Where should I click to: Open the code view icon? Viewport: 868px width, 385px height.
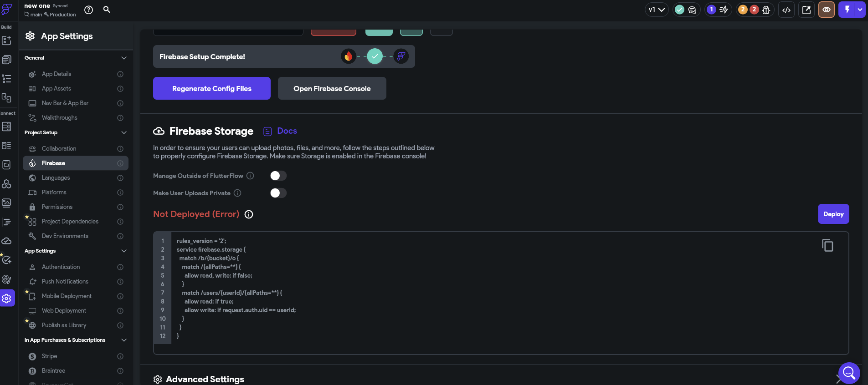click(x=786, y=10)
